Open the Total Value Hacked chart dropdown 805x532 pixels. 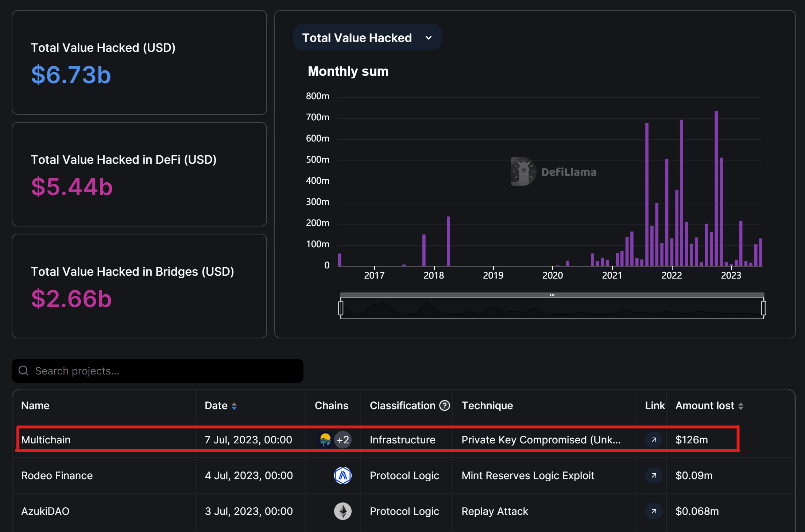367,38
